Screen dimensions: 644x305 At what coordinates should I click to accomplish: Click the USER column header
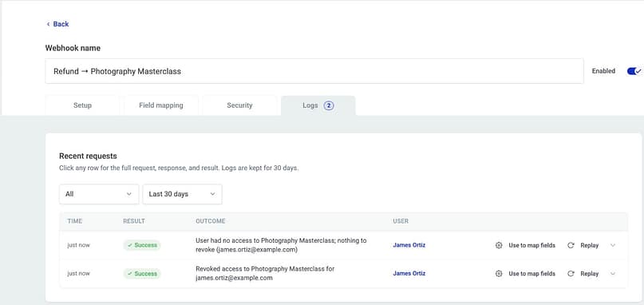pyautogui.click(x=401, y=221)
